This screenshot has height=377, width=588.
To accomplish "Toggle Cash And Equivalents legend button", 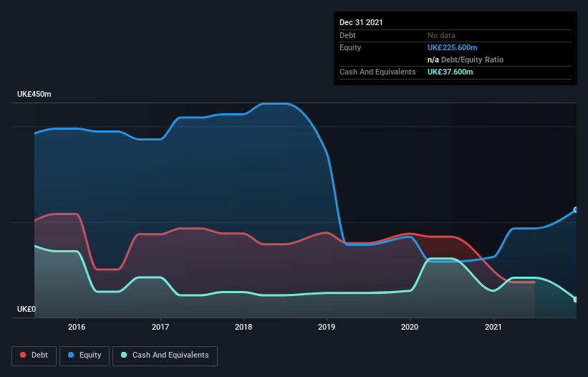I will click(165, 355).
